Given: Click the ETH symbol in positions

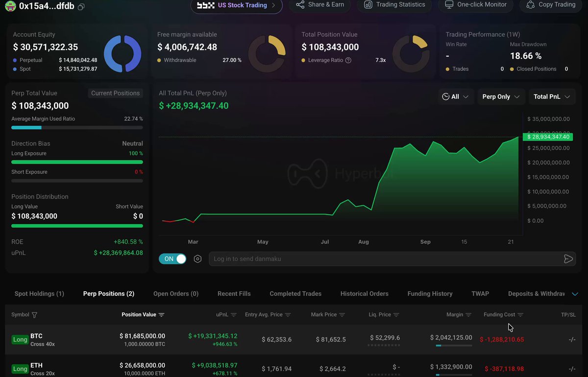Looking at the screenshot, I should tap(36, 366).
